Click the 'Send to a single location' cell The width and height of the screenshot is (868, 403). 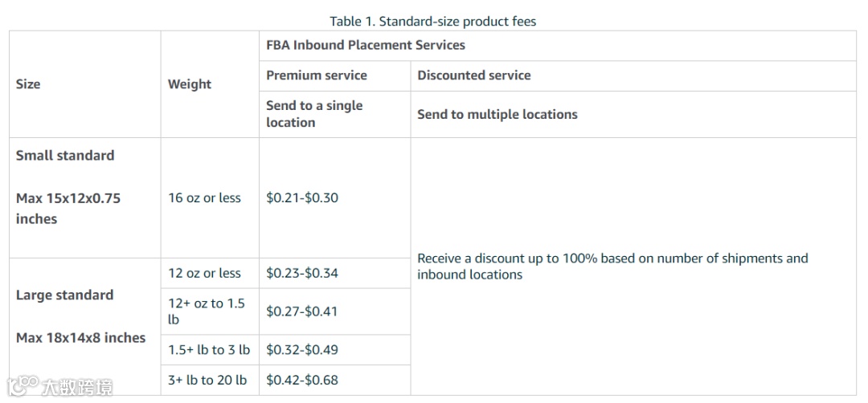[x=314, y=114]
